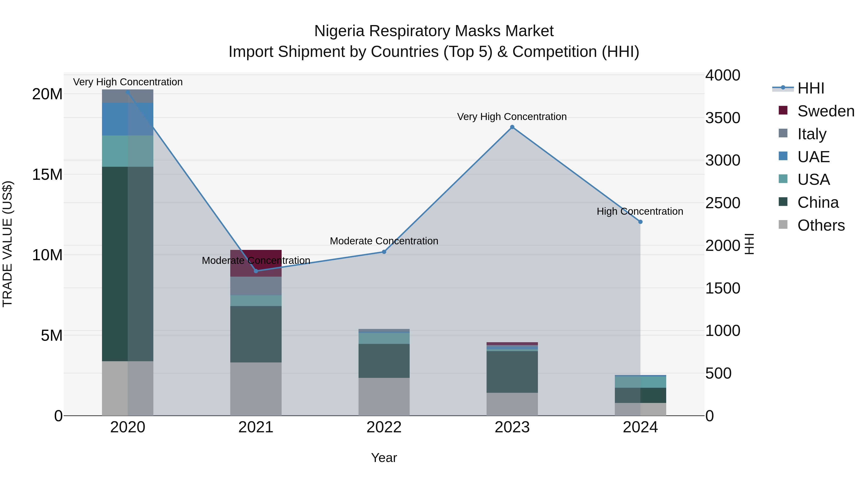The image size is (868, 488).
Task: Click the China segment of the 2023 bar
Action: click(x=512, y=372)
